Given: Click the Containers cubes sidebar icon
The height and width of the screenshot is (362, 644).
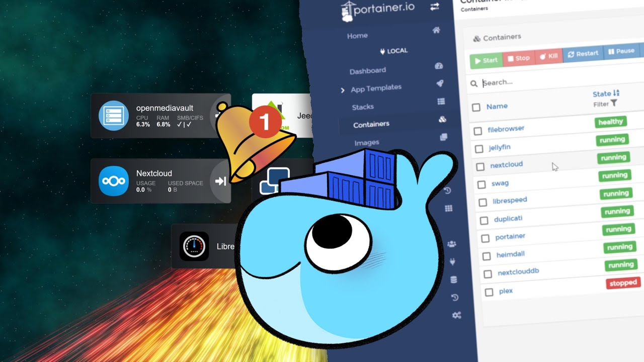Looking at the screenshot, I should click(x=442, y=119).
